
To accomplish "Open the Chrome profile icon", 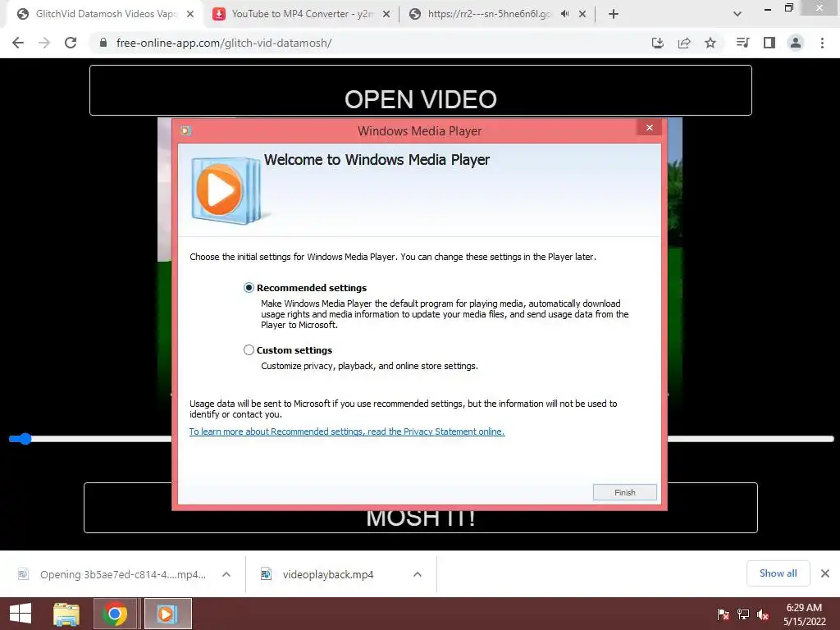I will pos(796,43).
